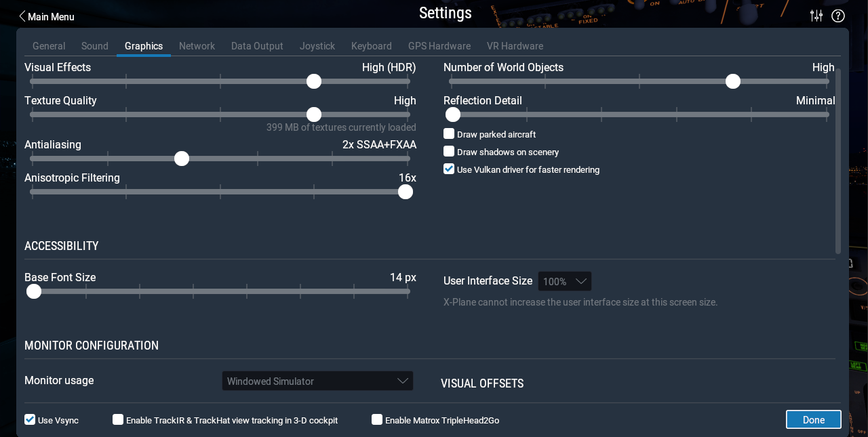Enable Matrox TripleHead2Go checkbox
The height and width of the screenshot is (437, 868).
coord(377,420)
